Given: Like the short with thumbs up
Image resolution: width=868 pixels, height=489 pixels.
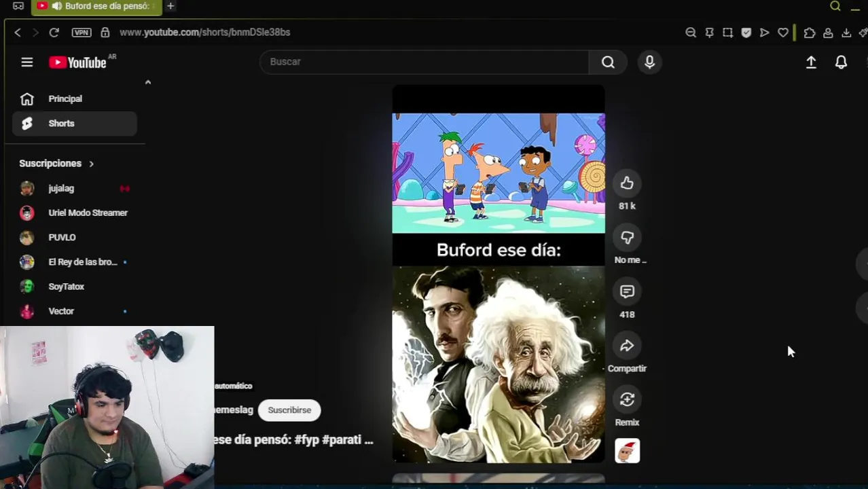Looking at the screenshot, I should (627, 183).
